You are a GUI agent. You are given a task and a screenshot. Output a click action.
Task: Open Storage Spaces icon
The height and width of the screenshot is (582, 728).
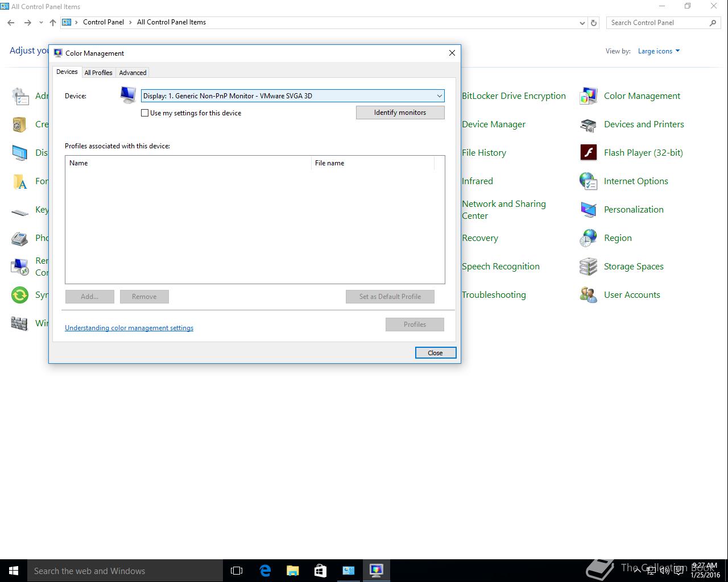[588, 267]
